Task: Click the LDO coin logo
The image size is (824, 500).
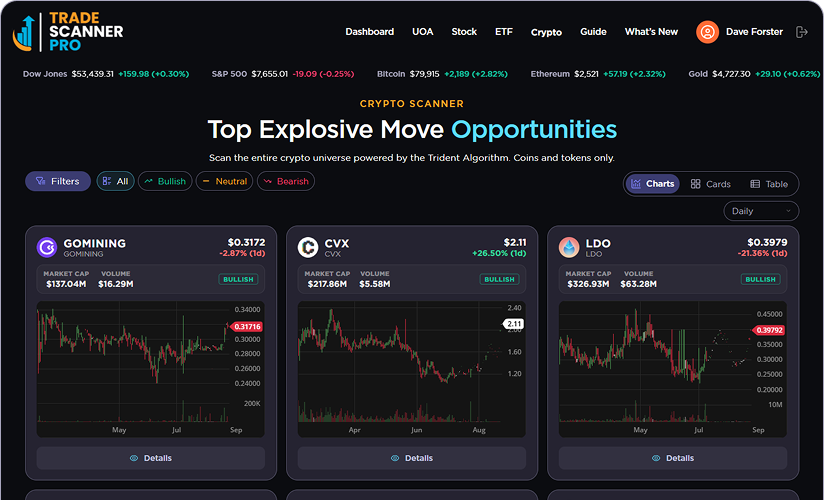Action: [x=569, y=247]
